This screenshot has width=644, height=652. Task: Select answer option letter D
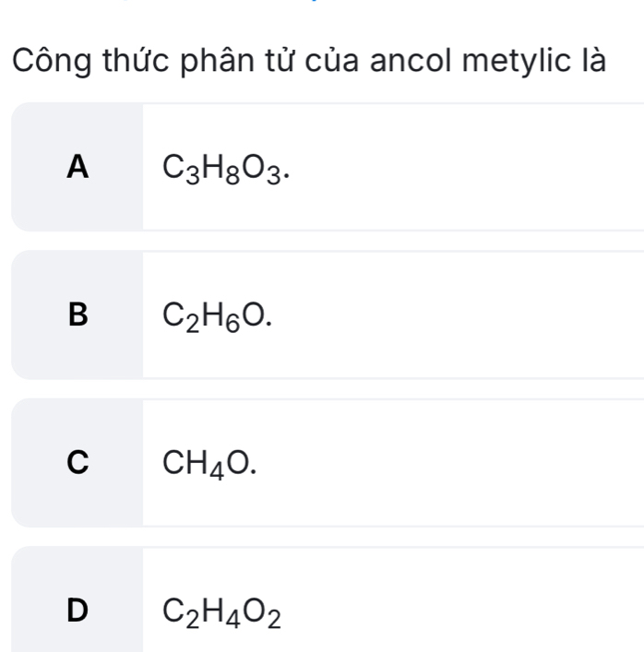(79, 609)
